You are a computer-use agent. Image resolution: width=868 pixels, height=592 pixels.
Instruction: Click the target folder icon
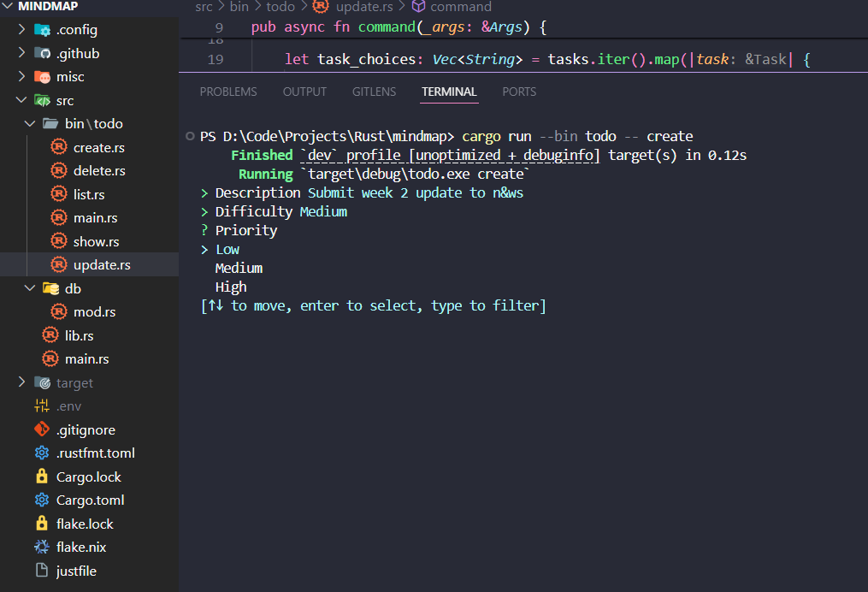pos(42,382)
